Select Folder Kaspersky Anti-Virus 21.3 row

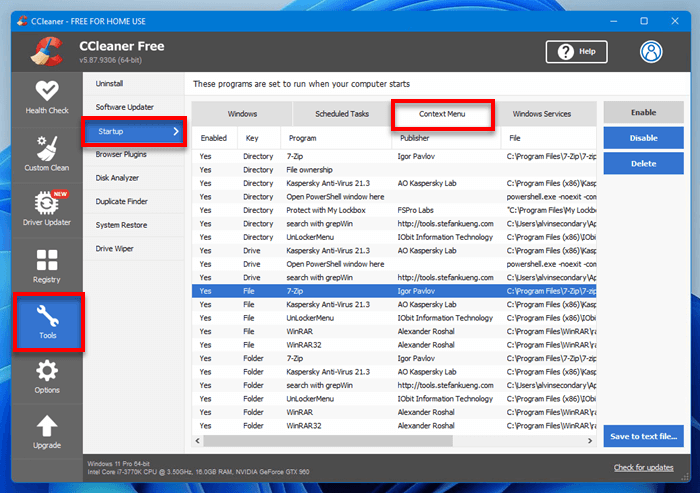394,372
